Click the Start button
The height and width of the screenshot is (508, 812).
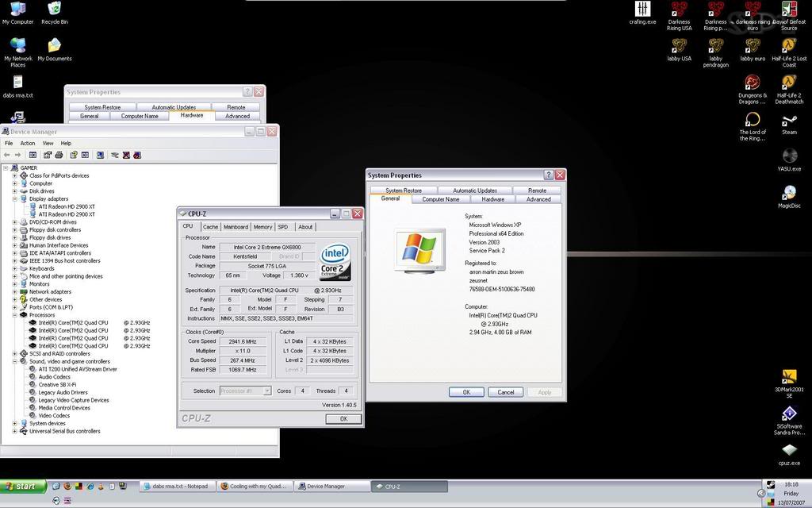click(23, 487)
